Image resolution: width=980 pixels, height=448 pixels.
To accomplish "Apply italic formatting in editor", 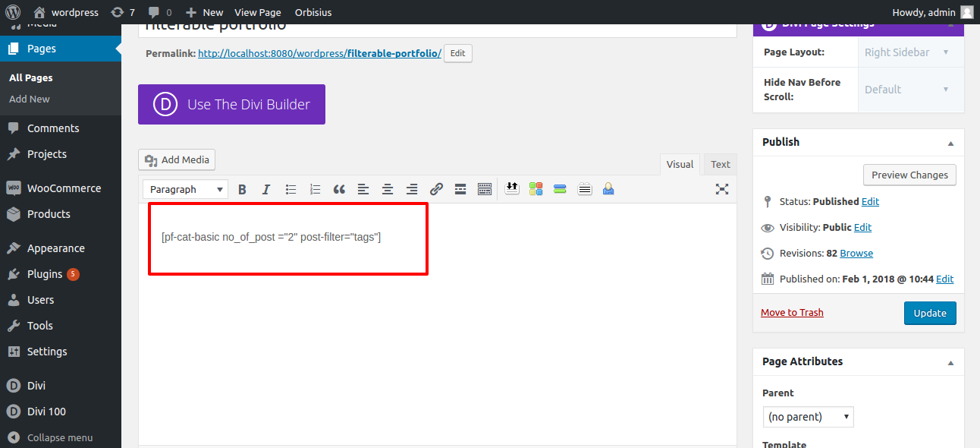I will [266, 190].
